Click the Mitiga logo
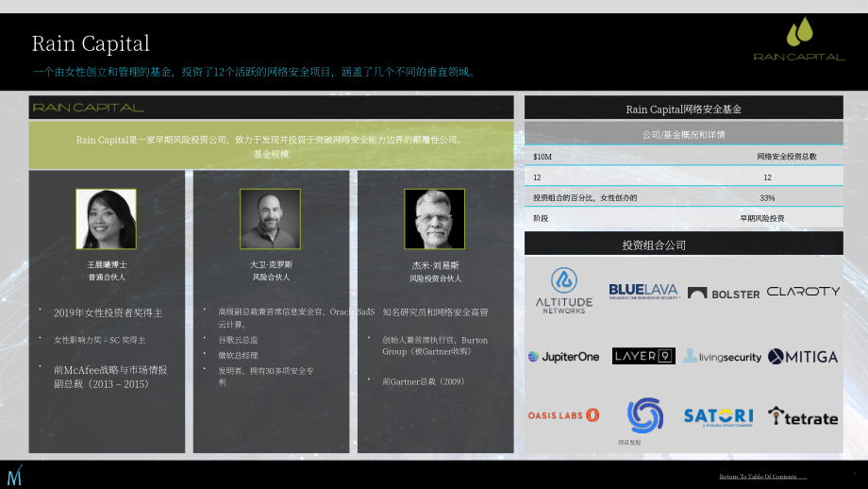The image size is (868, 489). (x=803, y=357)
